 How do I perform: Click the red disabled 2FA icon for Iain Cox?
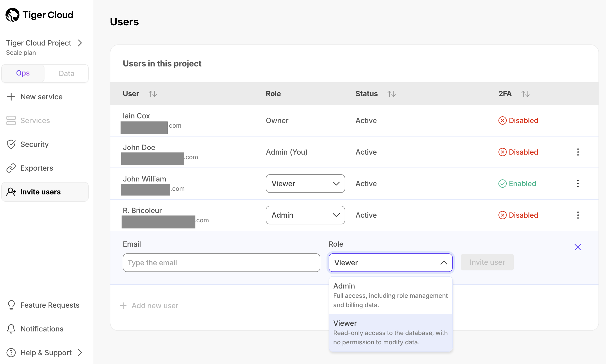[502, 120]
